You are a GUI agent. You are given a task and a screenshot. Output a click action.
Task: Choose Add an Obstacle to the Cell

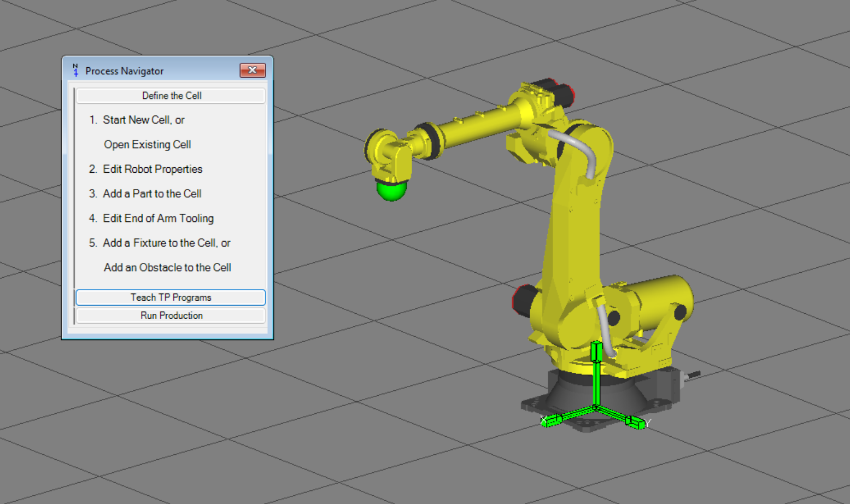point(167,267)
